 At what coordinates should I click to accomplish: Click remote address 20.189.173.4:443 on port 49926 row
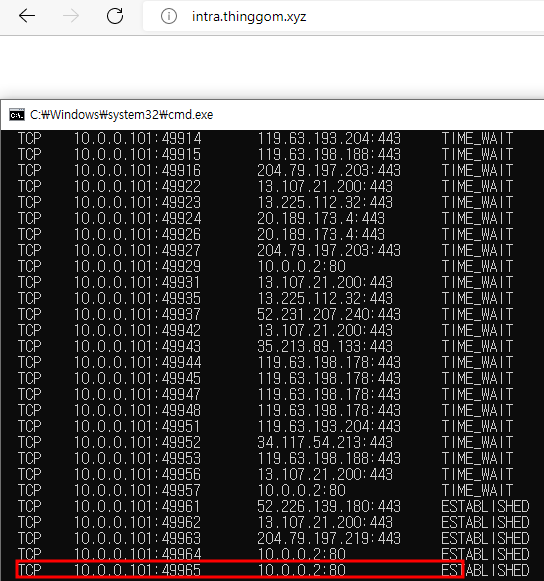[x=321, y=234]
